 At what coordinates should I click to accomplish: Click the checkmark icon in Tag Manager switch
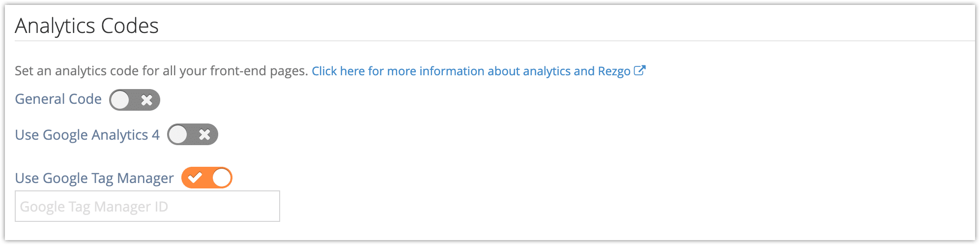(x=195, y=178)
